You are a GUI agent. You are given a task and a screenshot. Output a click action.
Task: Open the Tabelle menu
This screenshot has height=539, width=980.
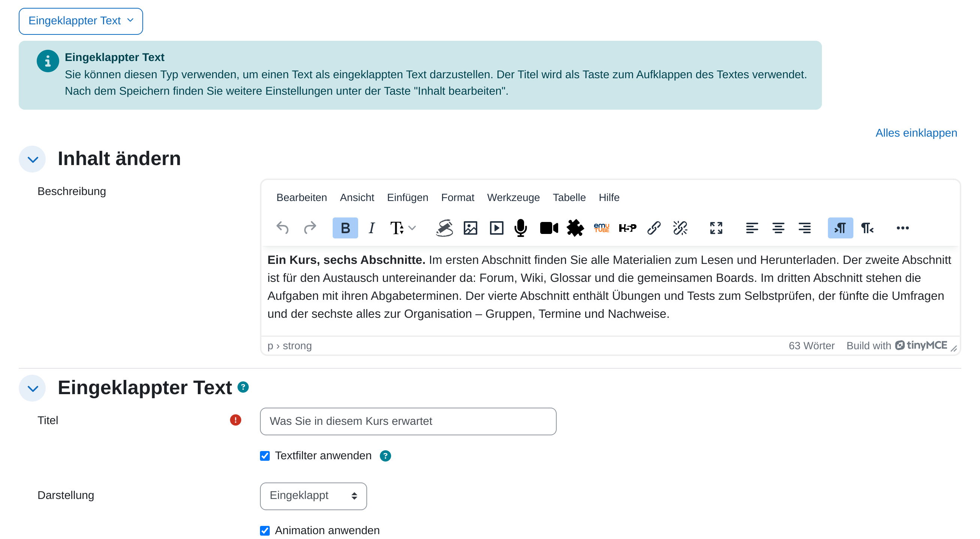click(569, 198)
